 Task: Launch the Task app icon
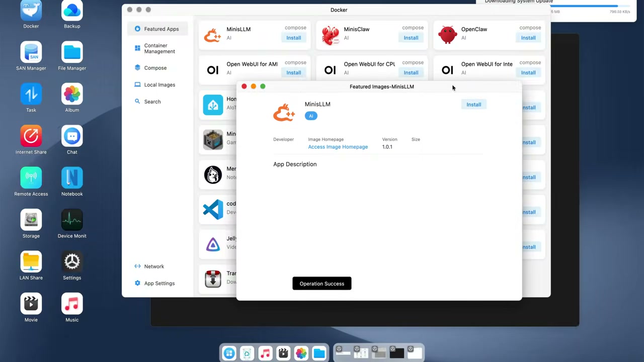click(x=31, y=94)
